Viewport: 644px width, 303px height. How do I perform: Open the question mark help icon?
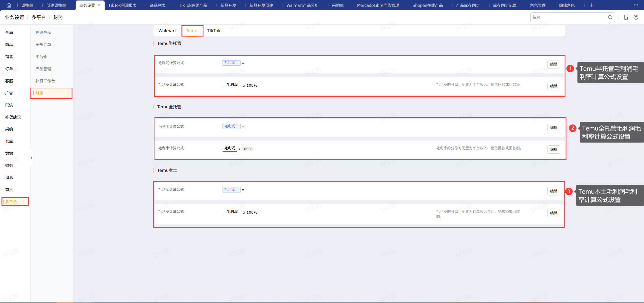coord(636,17)
